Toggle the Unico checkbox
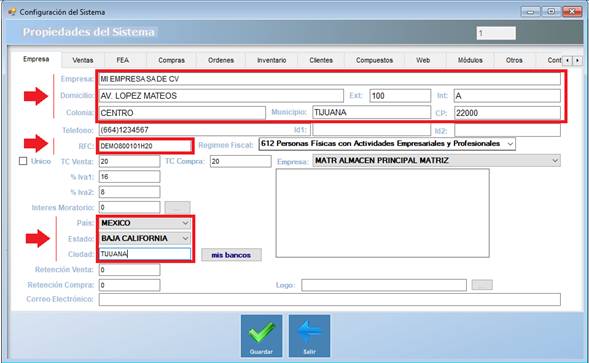The height and width of the screenshot is (363, 589). pyautogui.click(x=23, y=161)
